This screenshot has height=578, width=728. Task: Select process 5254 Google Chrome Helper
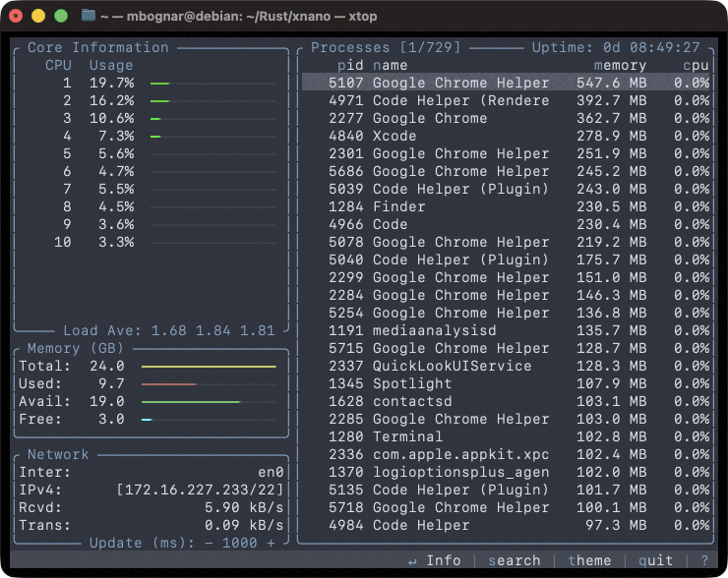[x=506, y=313]
